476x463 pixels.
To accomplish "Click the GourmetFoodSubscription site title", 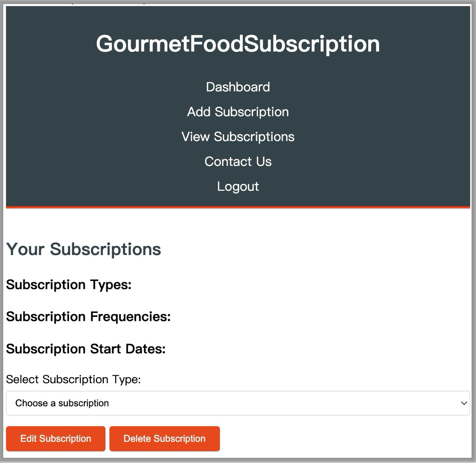I will point(238,44).
